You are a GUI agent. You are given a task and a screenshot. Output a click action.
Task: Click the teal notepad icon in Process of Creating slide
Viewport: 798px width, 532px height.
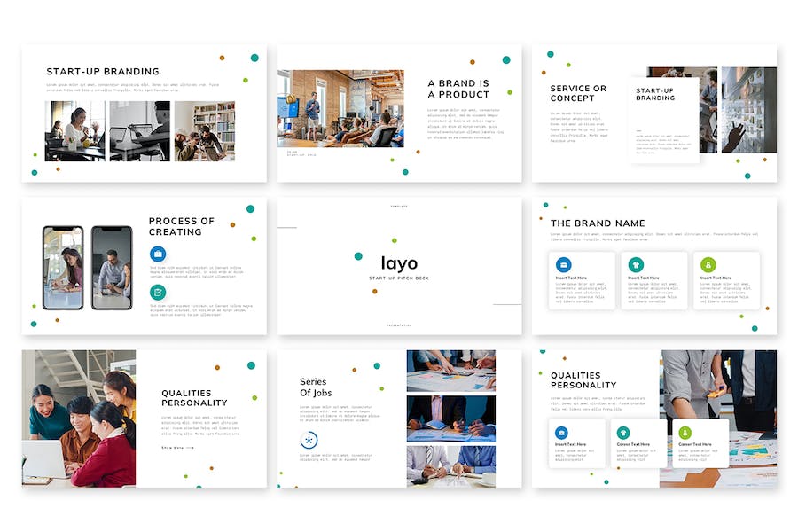tap(158, 293)
